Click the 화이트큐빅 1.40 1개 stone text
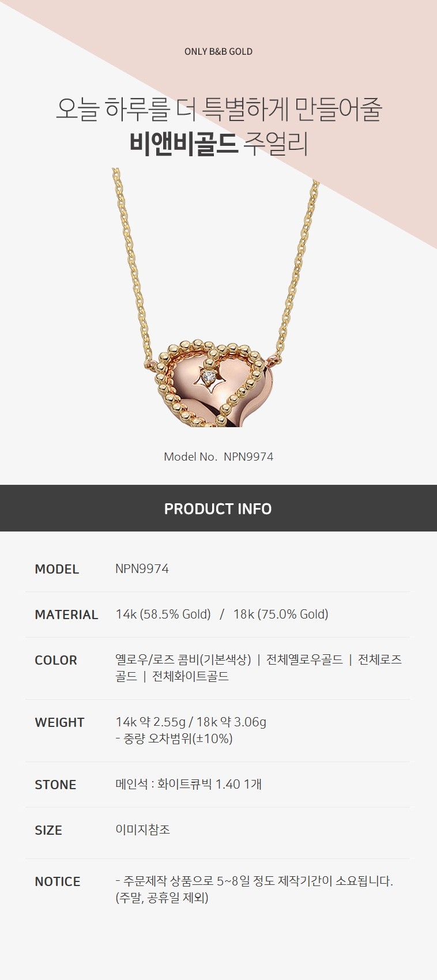 tap(210, 784)
